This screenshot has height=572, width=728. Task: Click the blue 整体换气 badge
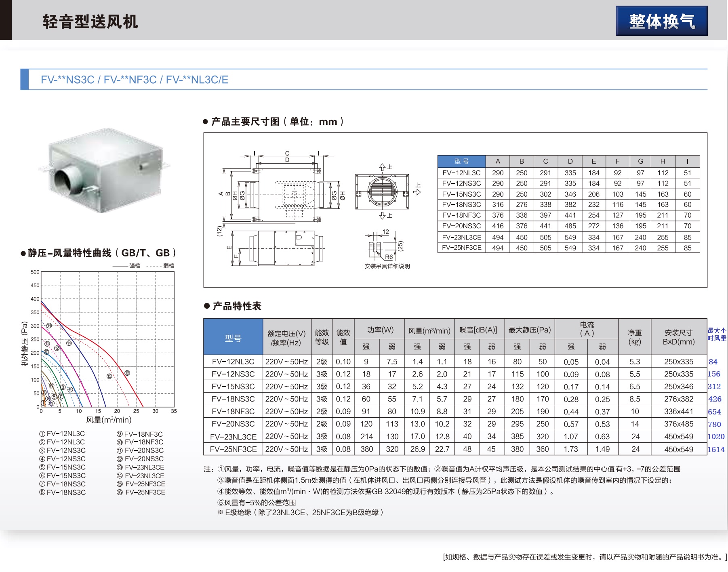tap(661, 21)
